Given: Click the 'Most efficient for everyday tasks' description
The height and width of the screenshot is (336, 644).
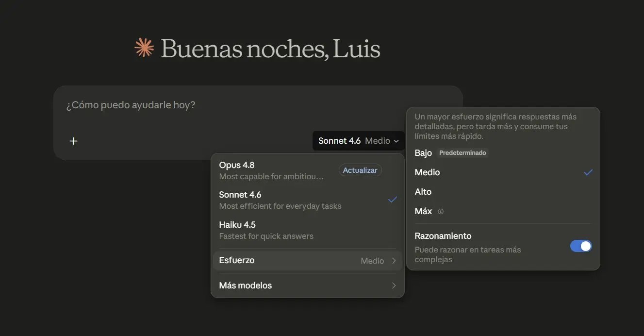Looking at the screenshot, I should coord(280,206).
